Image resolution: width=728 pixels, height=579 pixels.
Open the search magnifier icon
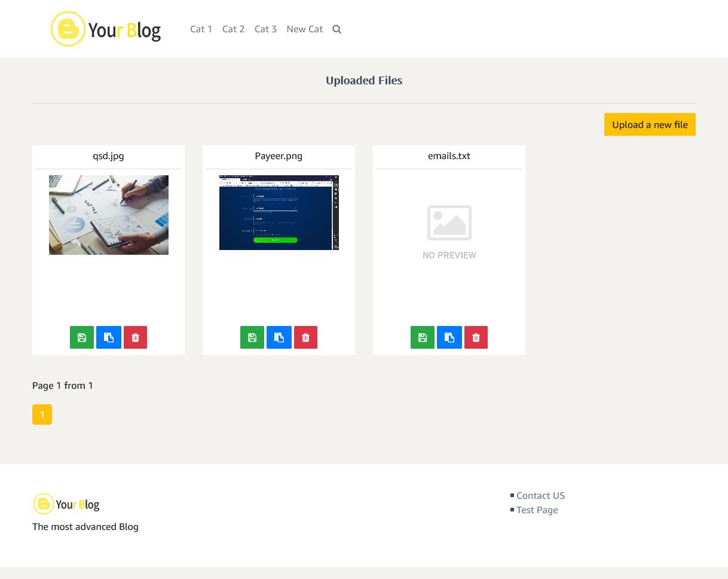(x=337, y=29)
